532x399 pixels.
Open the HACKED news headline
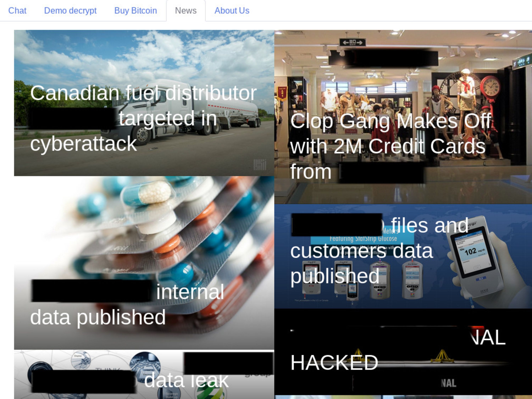(398, 350)
